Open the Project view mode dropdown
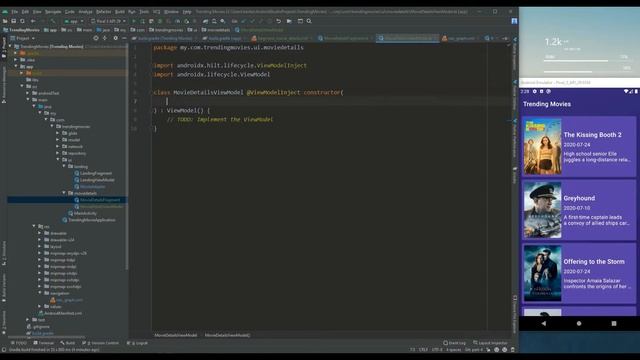 [x=23, y=38]
